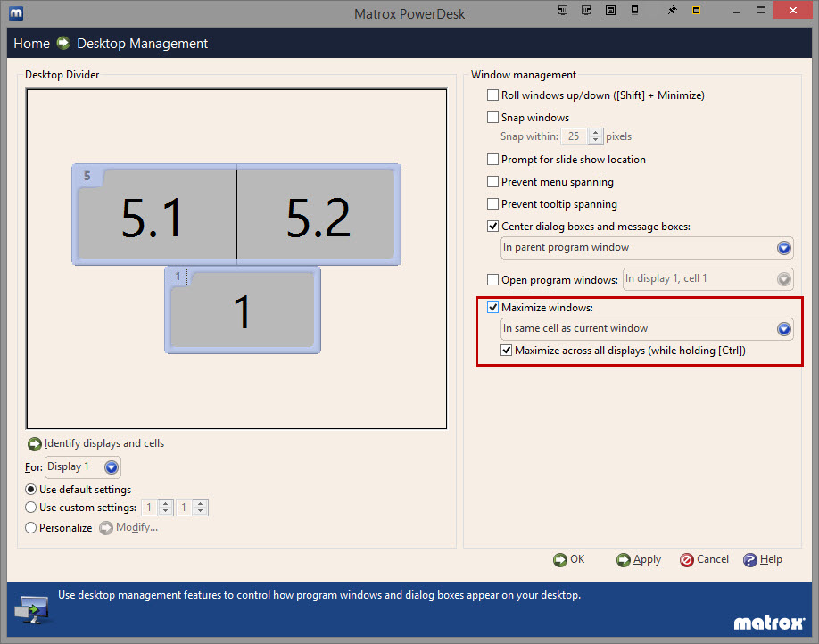
Task: Click the red Cancel icon
Action: click(686, 560)
